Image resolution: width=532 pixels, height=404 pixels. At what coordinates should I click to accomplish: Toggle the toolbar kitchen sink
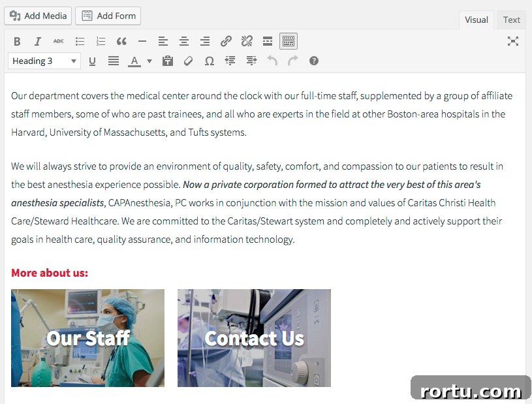(289, 41)
